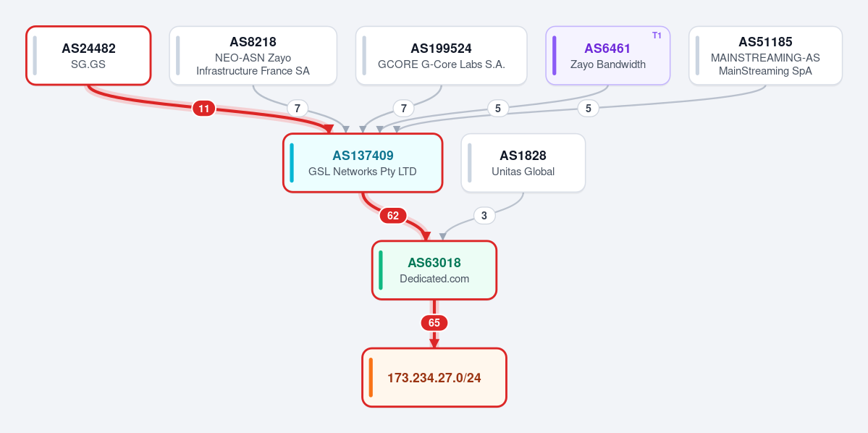868x433 pixels.
Task: Click the red 62 edge label
Action: click(x=392, y=215)
